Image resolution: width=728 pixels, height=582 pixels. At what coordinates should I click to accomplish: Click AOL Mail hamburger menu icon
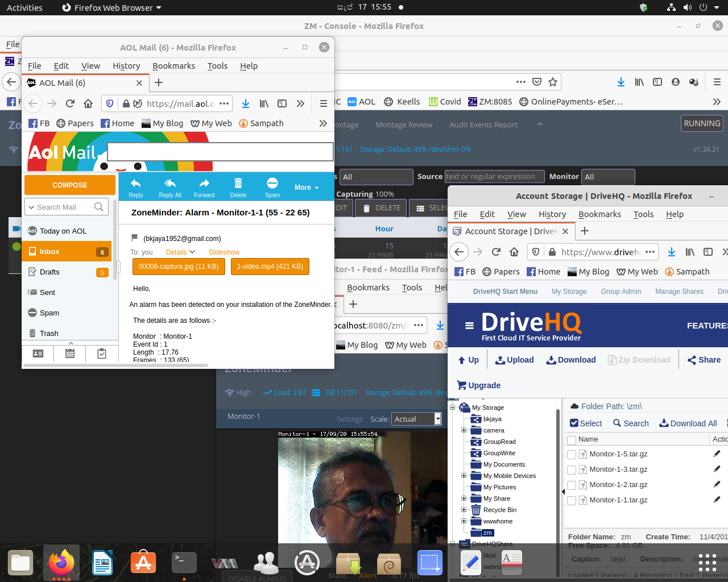[323, 103]
